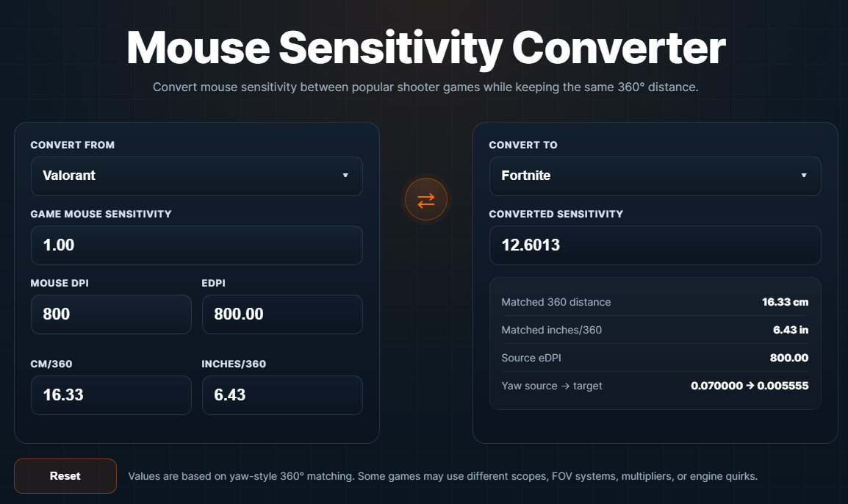The image size is (848, 504).
Task: Click the Convert To label
Action: pyautogui.click(x=523, y=145)
